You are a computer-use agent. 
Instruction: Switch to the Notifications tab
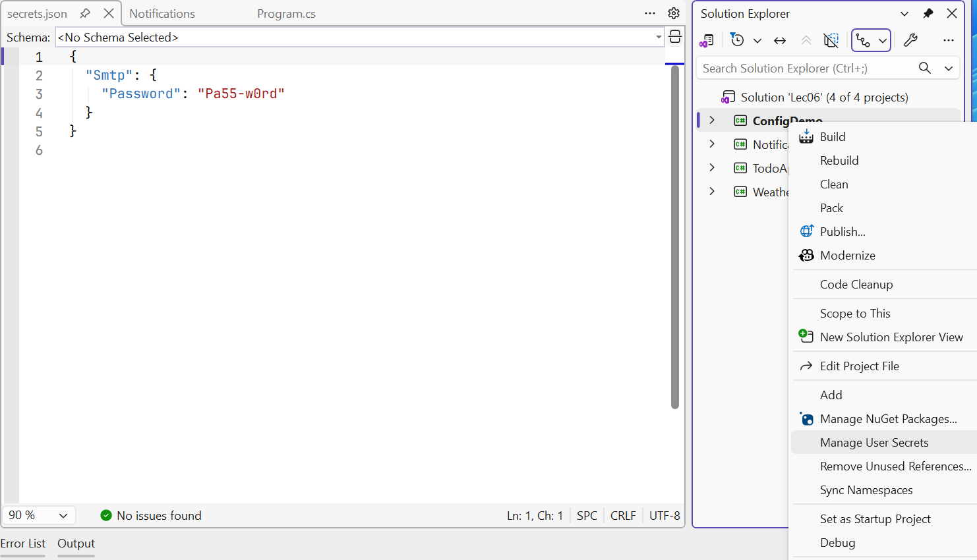(x=162, y=13)
